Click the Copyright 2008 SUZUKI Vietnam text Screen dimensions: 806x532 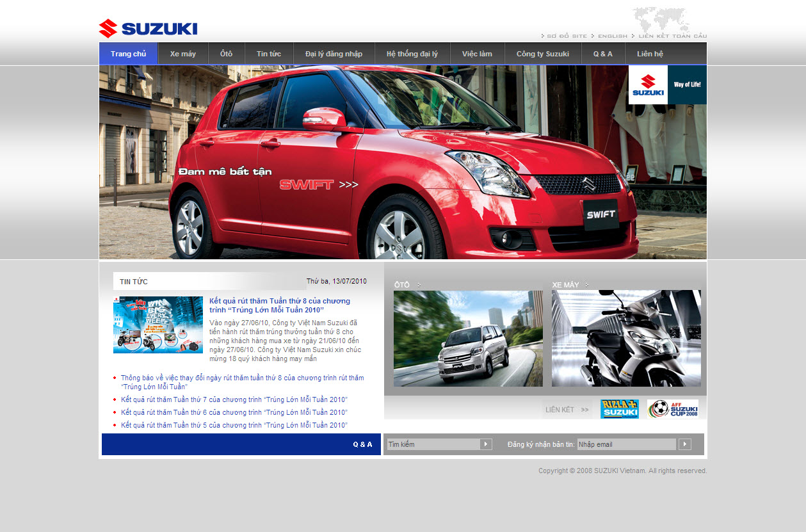tap(623, 471)
